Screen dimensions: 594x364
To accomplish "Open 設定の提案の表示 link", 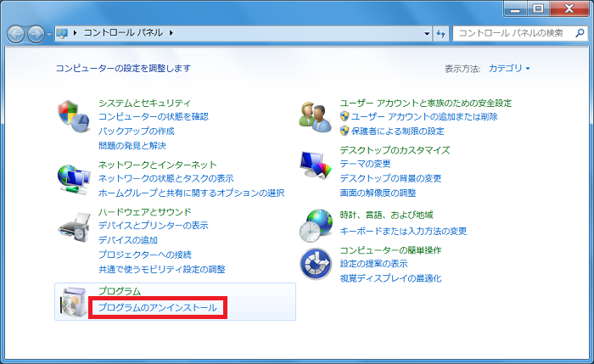I will tap(373, 264).
